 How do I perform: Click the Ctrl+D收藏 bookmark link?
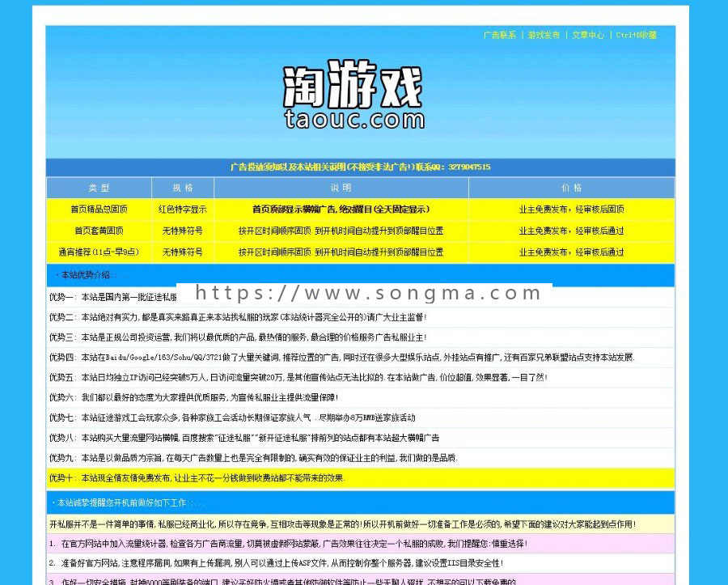tap(636, 35)
